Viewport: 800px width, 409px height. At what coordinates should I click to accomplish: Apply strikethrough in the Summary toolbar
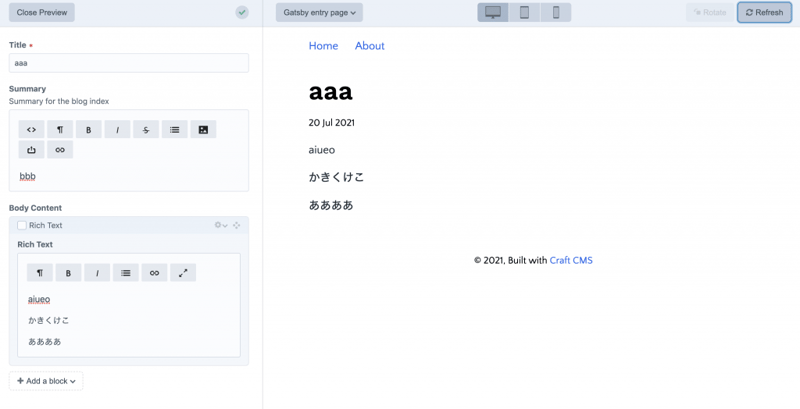coord(146,129)
